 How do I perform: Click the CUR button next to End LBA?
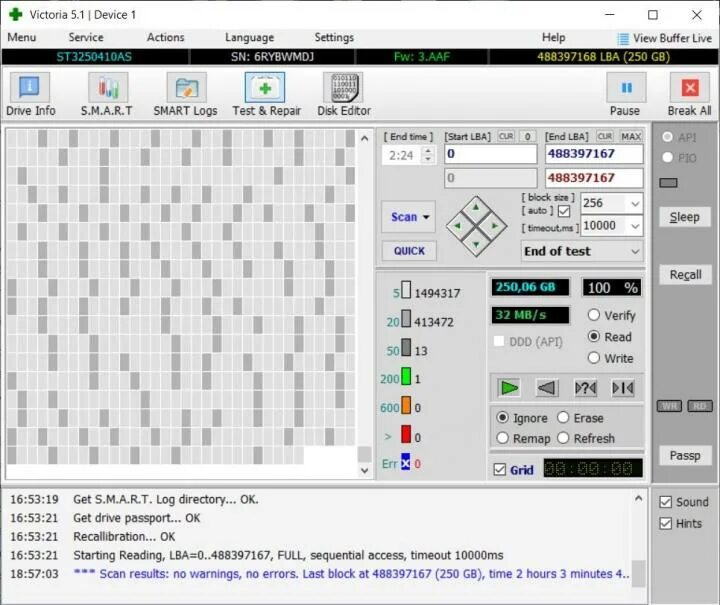[605, 136]
